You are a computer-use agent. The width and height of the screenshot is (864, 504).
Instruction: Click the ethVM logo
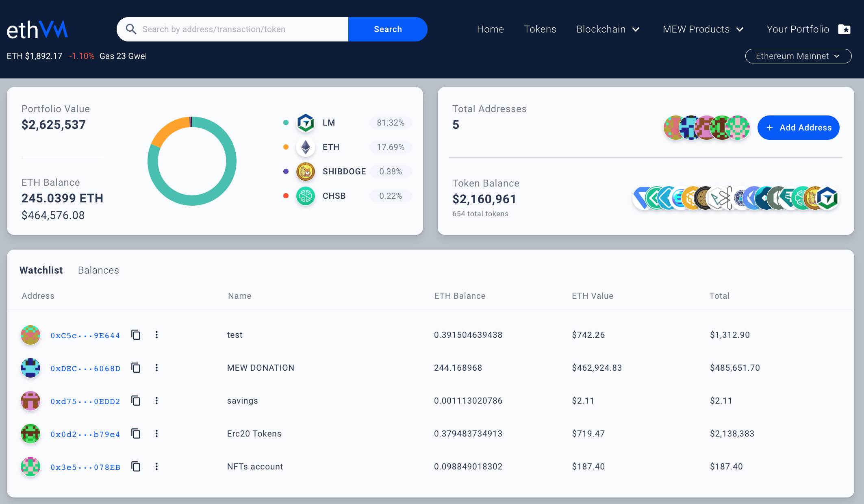pyautogui.click(x=37, y=30)
